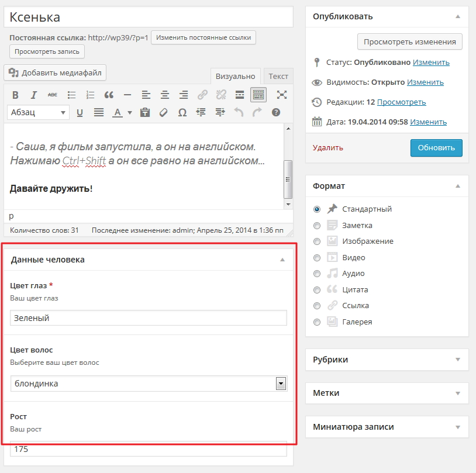Click the post title field Ксенька
Image resolution: width=476 pixels, height=473 pixels.
coord(149,17)
